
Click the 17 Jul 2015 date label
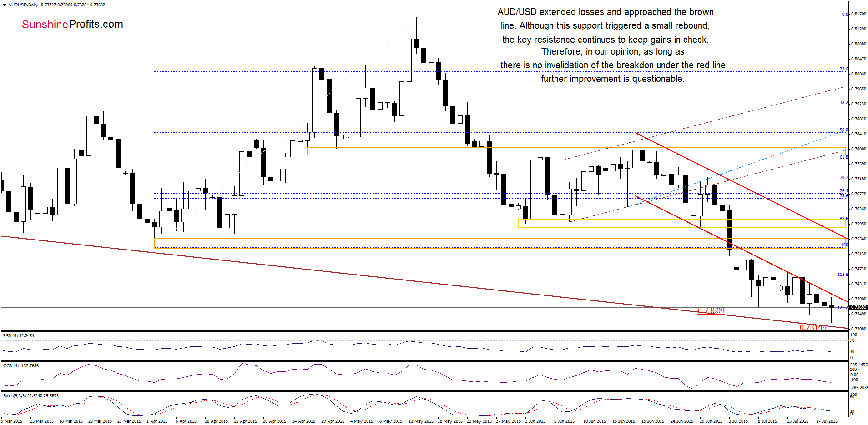tap(827, 421)
